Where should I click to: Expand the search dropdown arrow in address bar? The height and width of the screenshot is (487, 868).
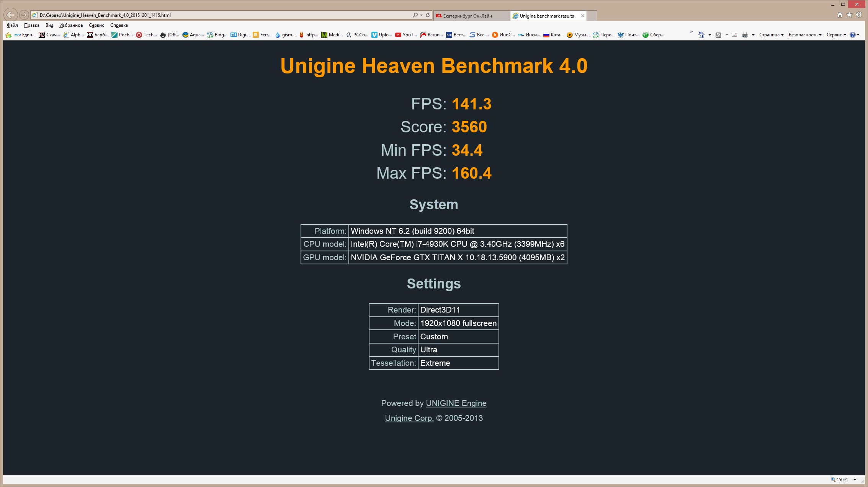pyautogui.click(x=421, y=15)
